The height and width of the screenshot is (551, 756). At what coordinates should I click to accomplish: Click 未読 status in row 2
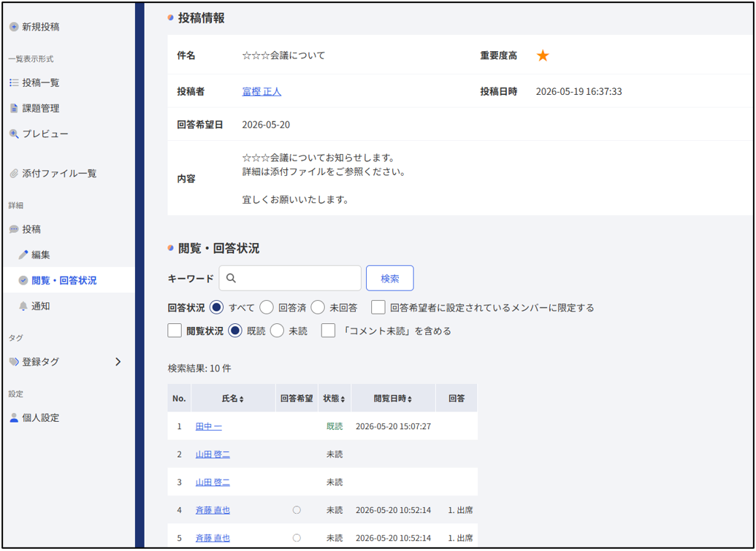(335, 454)
